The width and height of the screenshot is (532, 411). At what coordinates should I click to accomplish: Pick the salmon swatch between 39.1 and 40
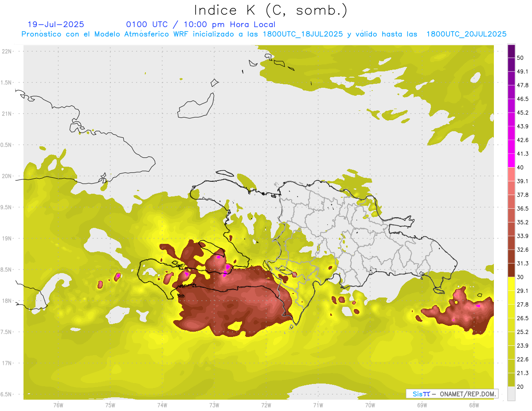[x=511, y=174]
